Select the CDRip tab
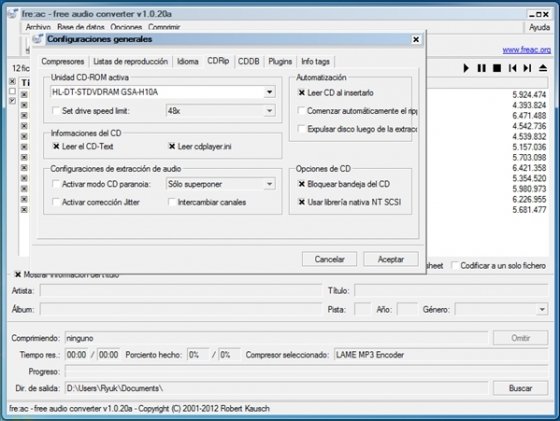This screenshot has width=560, height=421. 218,61
